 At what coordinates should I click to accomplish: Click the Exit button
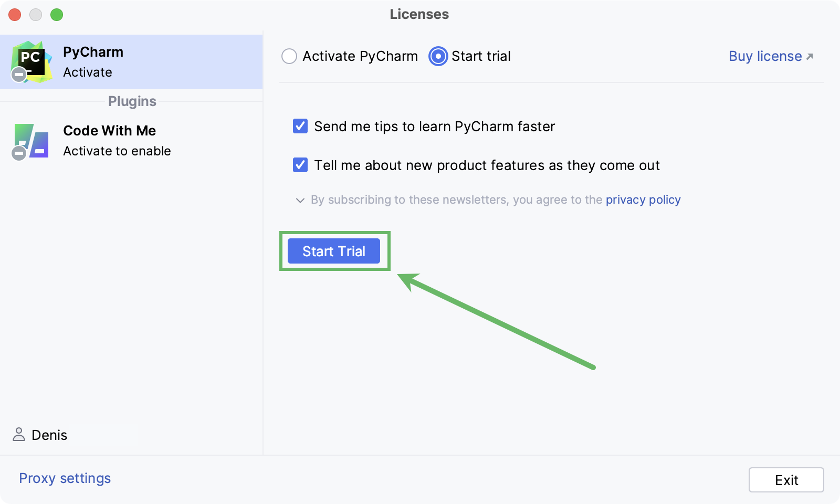[786, 480]
